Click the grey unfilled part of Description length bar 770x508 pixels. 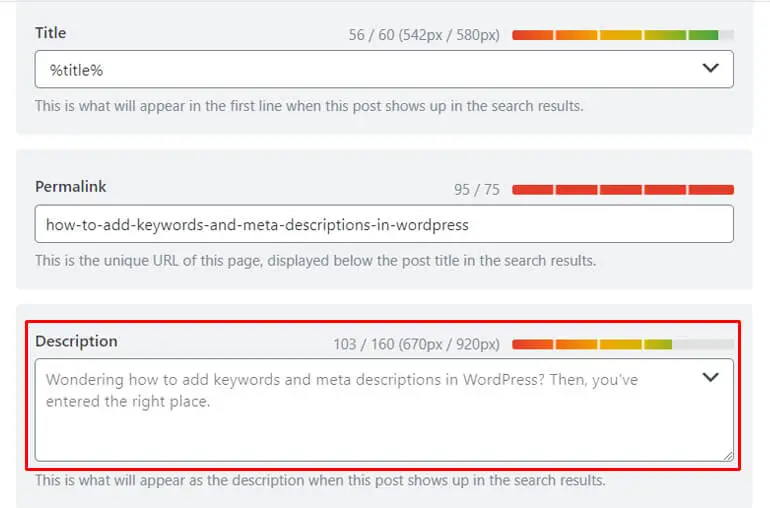click(703, 344)
